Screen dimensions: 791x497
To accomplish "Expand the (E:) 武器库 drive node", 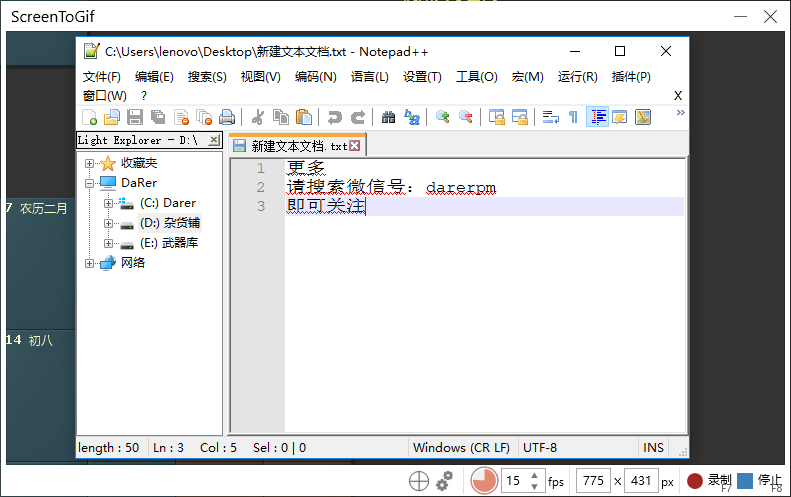I will point(108,243).
